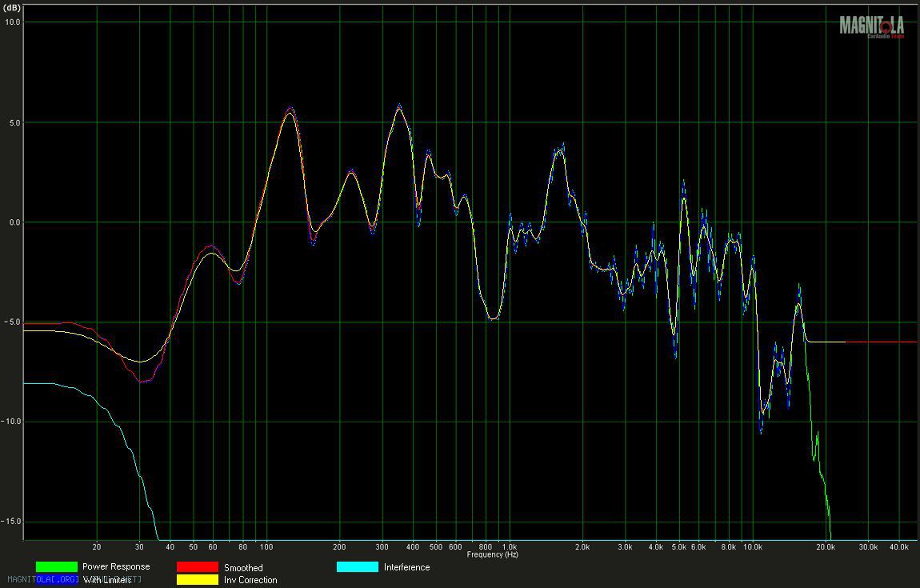920x588 pixels.
Task: Click the -15.0 dB axis label
Action: pos(10,522)
